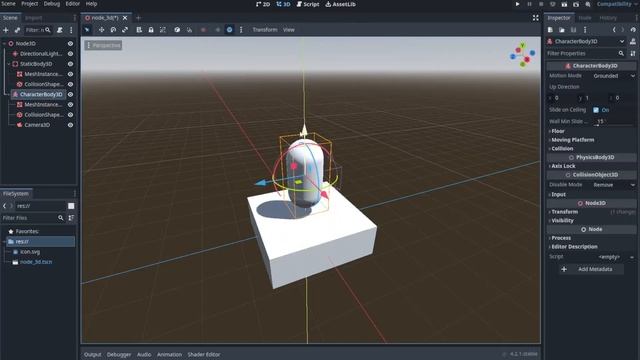Toggle visibility of DirectionalLight node
640x360 pixels.
pyautogui.click(x=70, y=53)
